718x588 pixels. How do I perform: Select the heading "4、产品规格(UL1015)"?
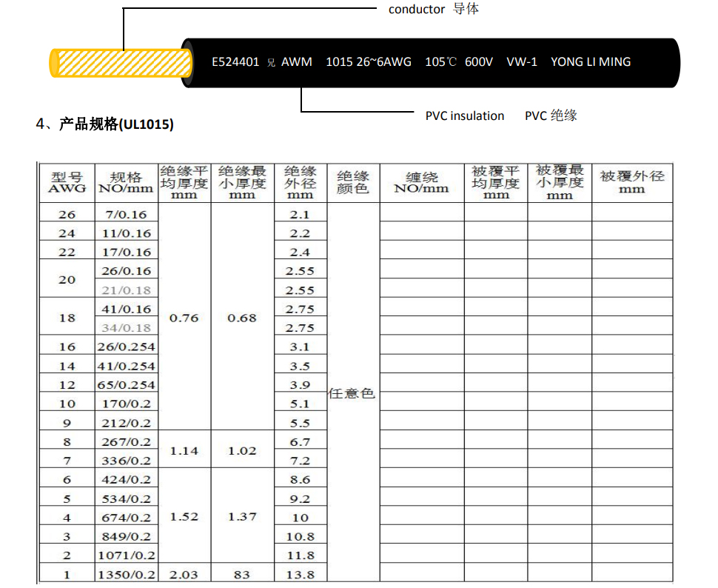(104, 124)
